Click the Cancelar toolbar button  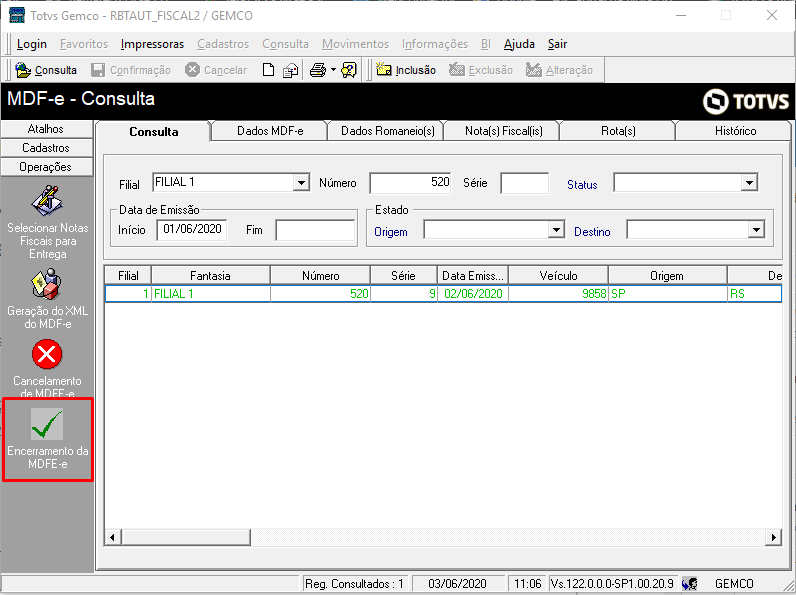[216, 70]
